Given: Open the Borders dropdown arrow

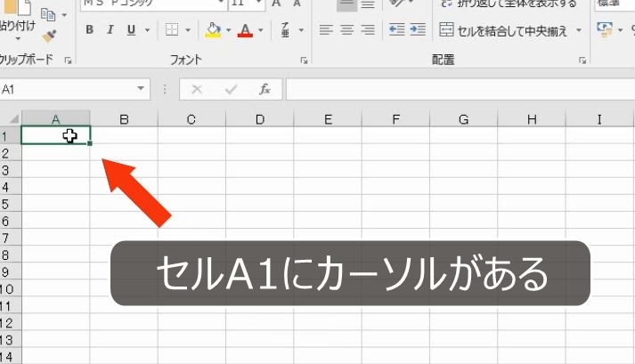Looking at the screenshot, I should tap(188, 30).
